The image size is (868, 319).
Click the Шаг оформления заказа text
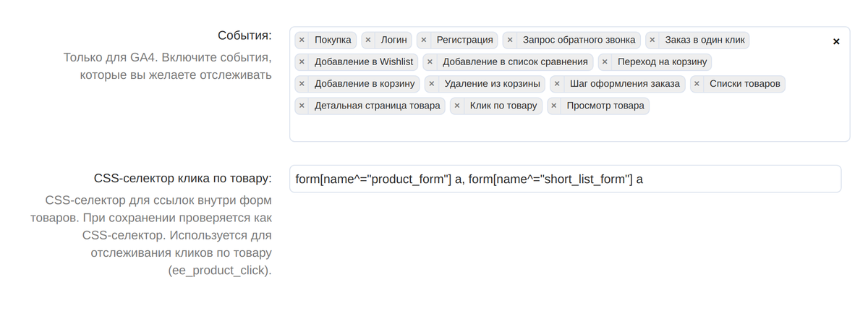[625, 83]
